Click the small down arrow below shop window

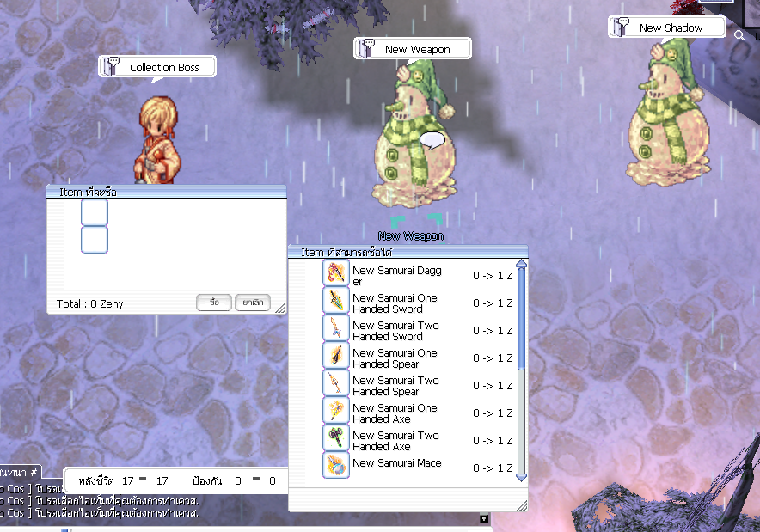[484, 519]
